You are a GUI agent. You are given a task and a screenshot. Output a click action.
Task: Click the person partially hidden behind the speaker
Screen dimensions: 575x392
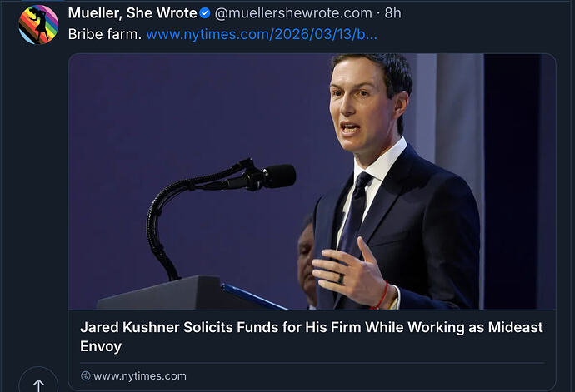point(307,258)
